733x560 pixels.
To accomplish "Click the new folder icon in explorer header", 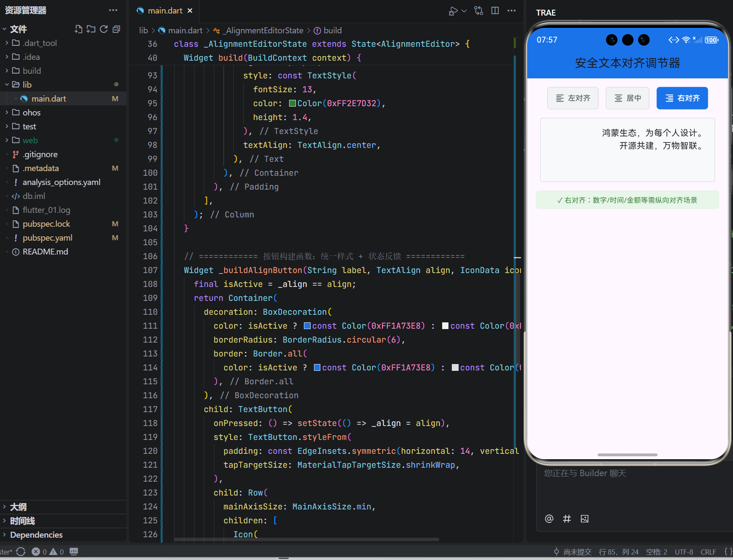I will (91, 29).
